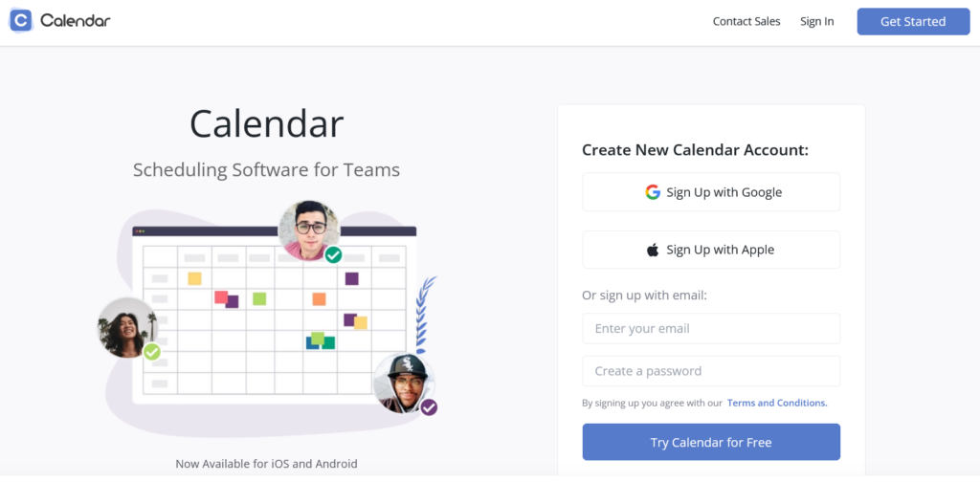Focus the Create a password field

click(711, 371)
